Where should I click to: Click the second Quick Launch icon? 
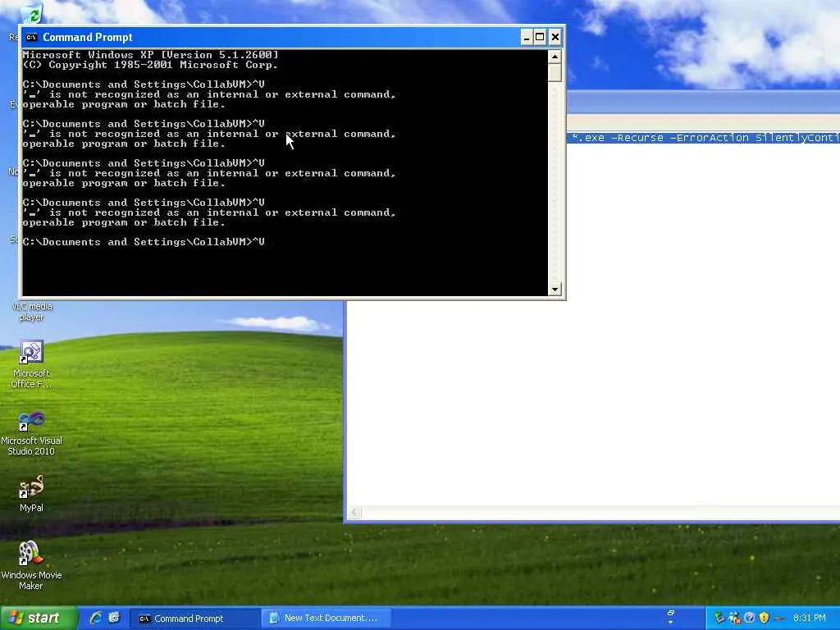coord(114,619)
